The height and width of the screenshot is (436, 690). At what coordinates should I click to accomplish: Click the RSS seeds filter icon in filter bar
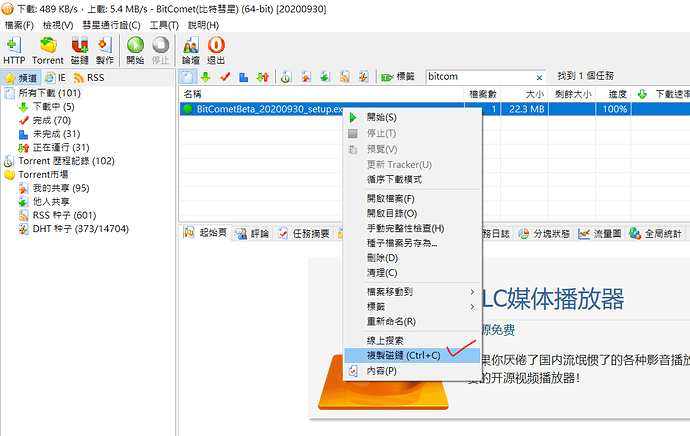[345, 77]
